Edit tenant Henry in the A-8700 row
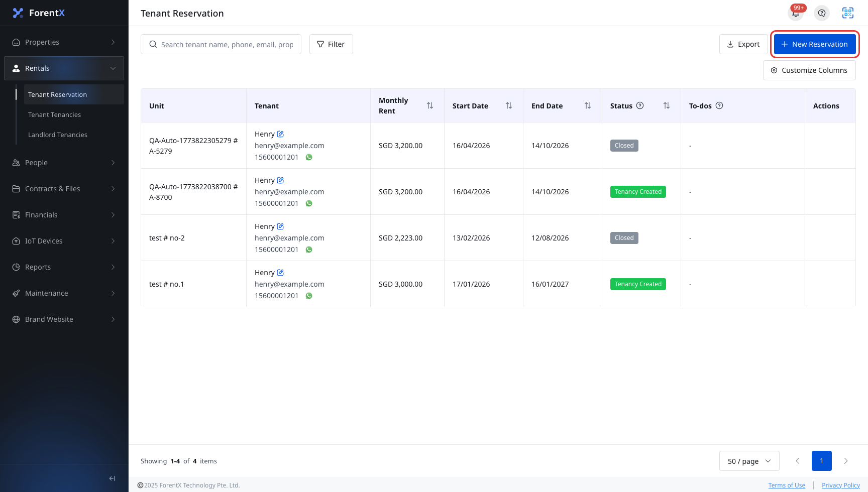Image resolution: width=868 pixels, height=492 pixels. (280, 180)
